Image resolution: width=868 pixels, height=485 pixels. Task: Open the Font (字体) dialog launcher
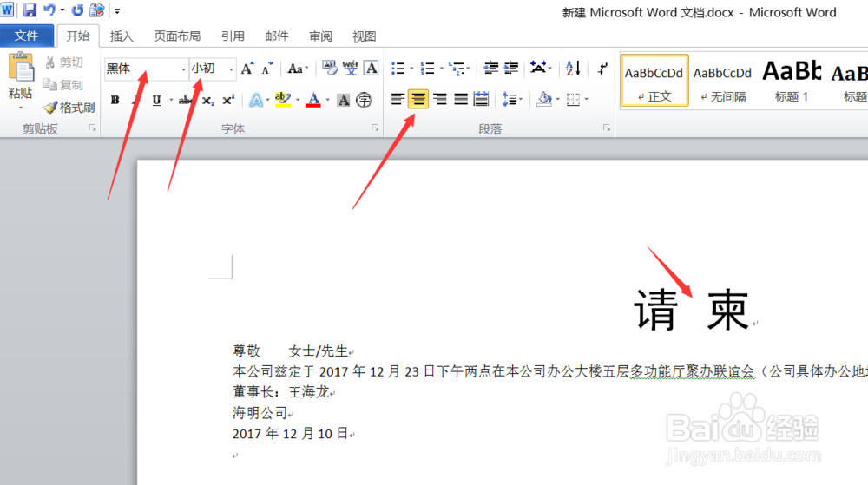(x=375, y=128)
